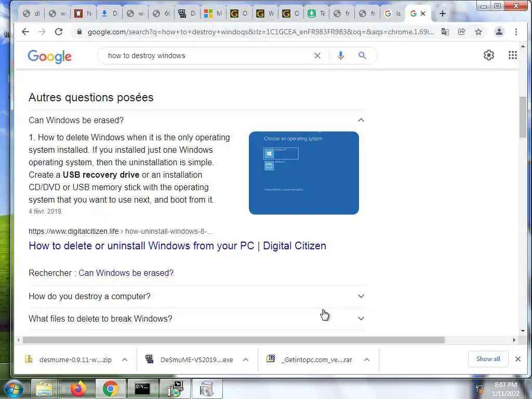532x399 pixels.
Task: Open options arrow for desmume zip download
Action: [125, 360]
